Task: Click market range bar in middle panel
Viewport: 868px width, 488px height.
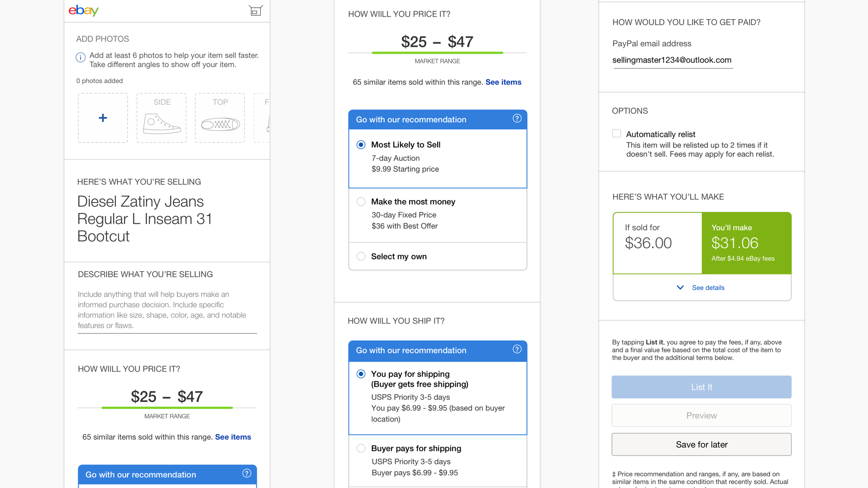Action: click(x=437, y=53)
